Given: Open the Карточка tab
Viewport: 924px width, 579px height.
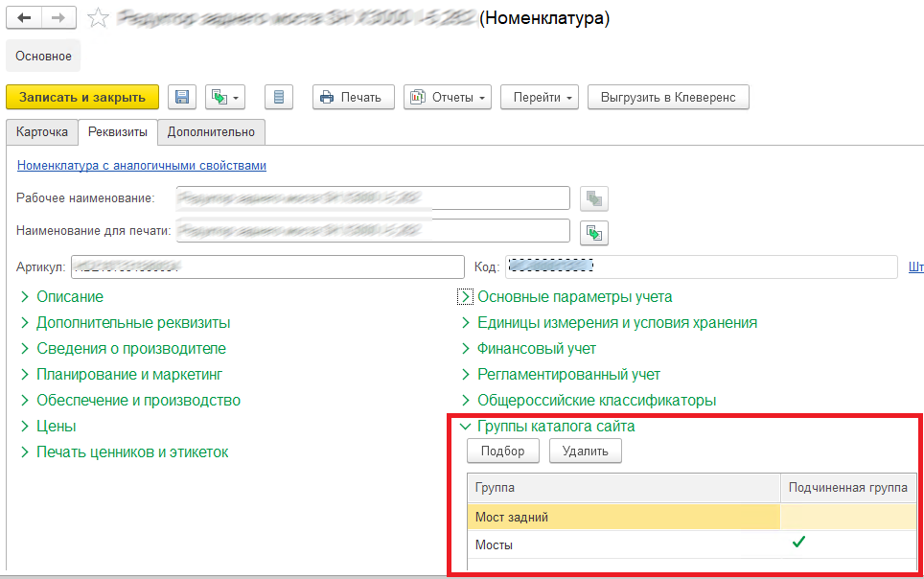Looking at the screenshot, I should coord(42,132).
